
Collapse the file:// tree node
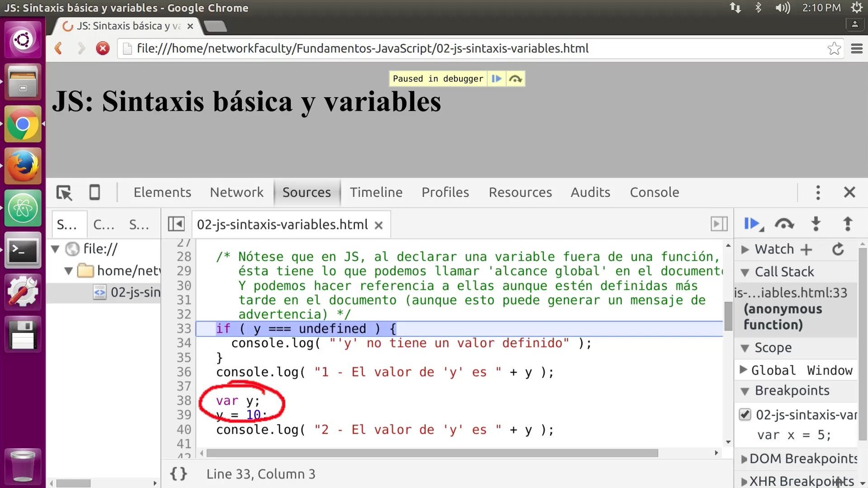point(55,249)
